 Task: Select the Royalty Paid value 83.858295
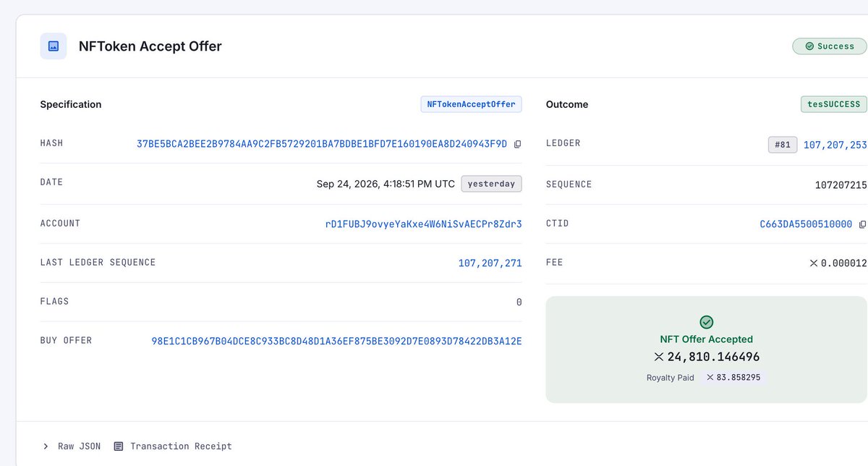[x=739, y=378]
